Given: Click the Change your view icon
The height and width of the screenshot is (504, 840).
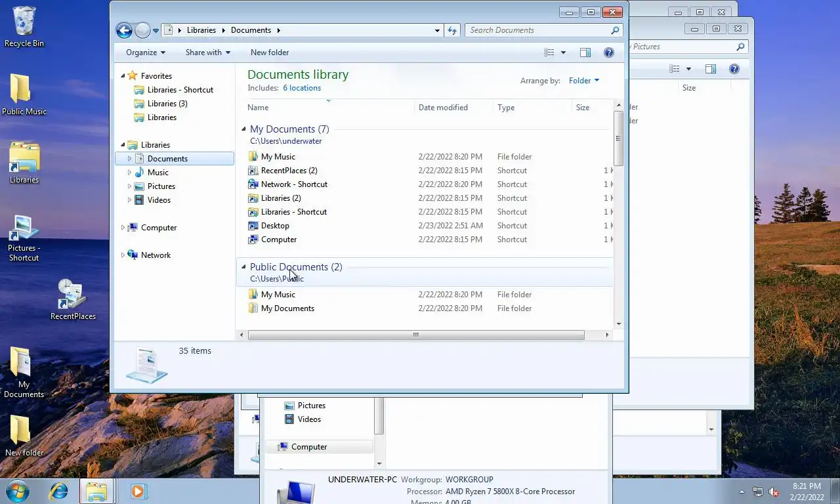Looking at the screenshot, I should pos(549,52).
